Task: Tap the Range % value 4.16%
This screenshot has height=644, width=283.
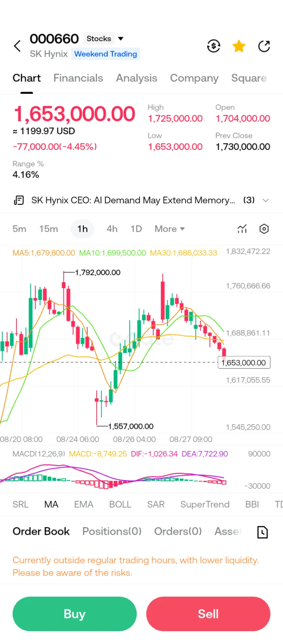Action: pyautogui.click(x=26, y=174)
